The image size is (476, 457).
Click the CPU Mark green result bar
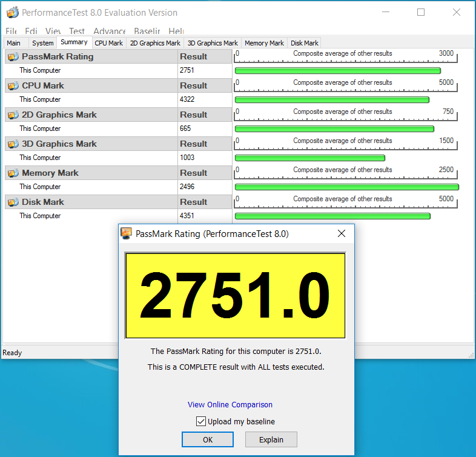[x=332, y=99]
